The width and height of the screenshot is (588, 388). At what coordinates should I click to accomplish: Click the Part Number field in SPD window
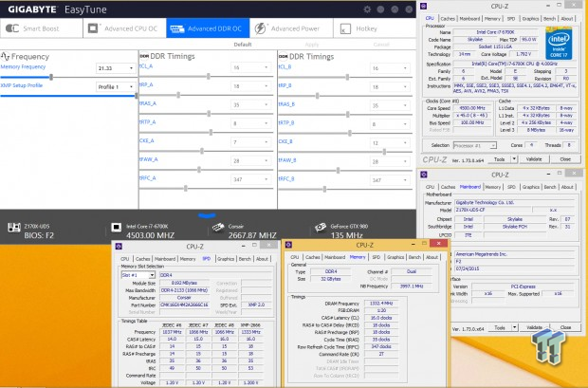[184, 305]
